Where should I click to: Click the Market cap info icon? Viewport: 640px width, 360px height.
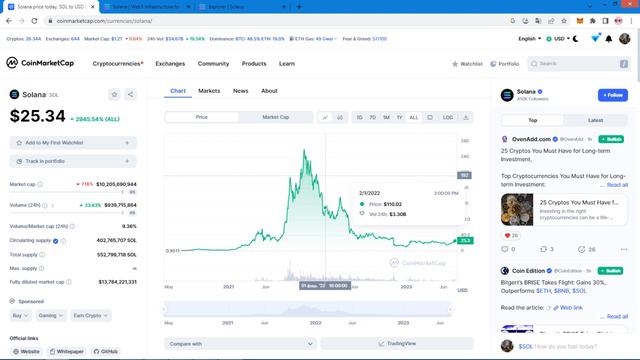40,184
